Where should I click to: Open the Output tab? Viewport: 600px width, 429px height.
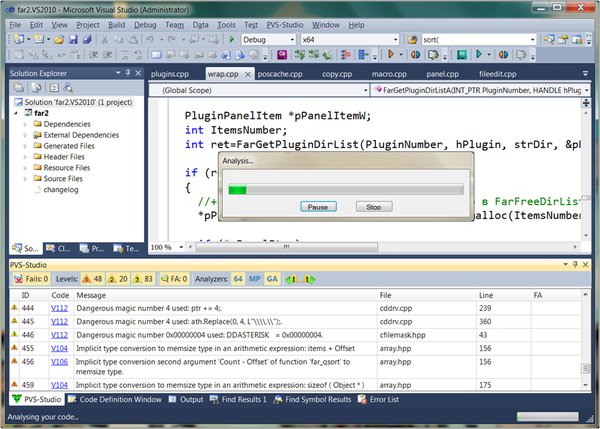pyautogui.click(x=186, y=400)
